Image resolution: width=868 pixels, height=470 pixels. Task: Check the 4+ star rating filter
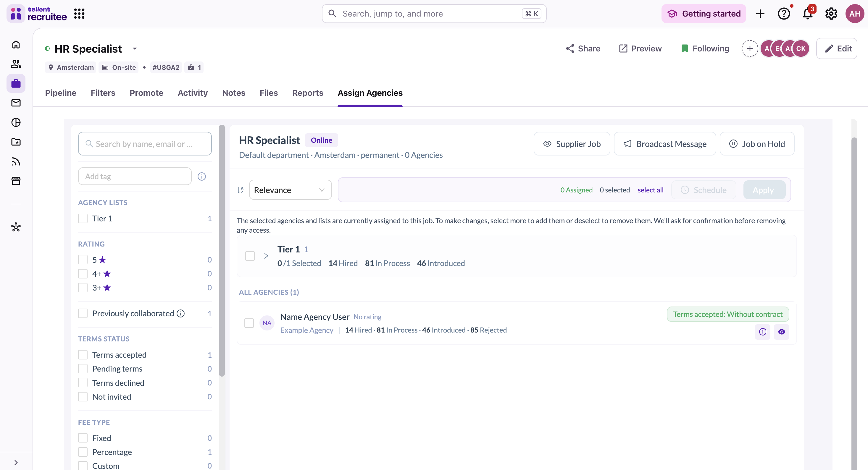(x=83, y=274)
